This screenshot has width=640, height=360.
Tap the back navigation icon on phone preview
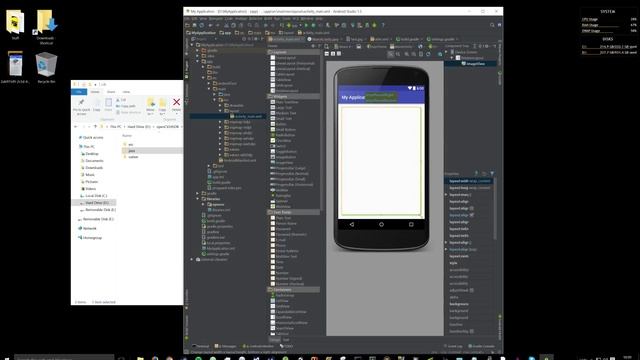pyautogui.click(x=351, y=224)
